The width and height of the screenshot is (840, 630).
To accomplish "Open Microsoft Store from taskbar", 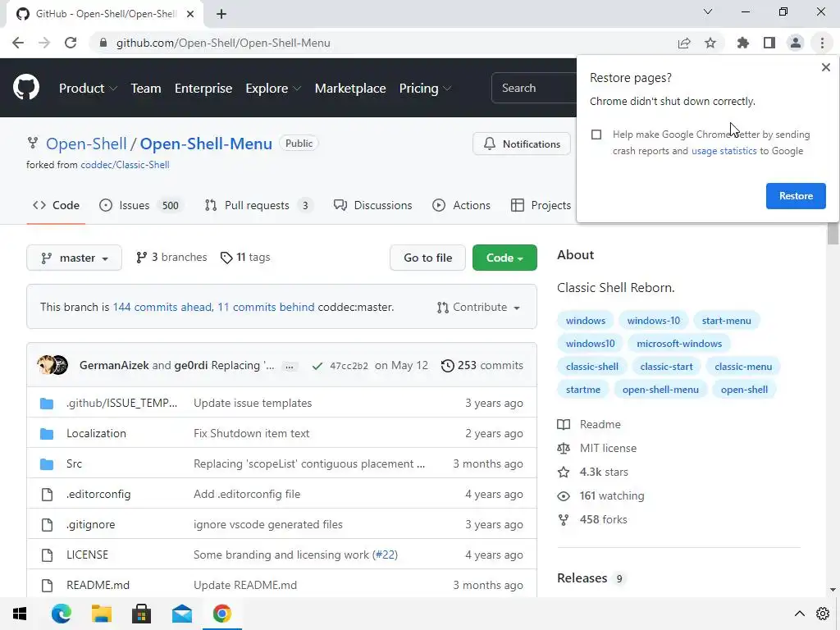I will pos(141,614).
